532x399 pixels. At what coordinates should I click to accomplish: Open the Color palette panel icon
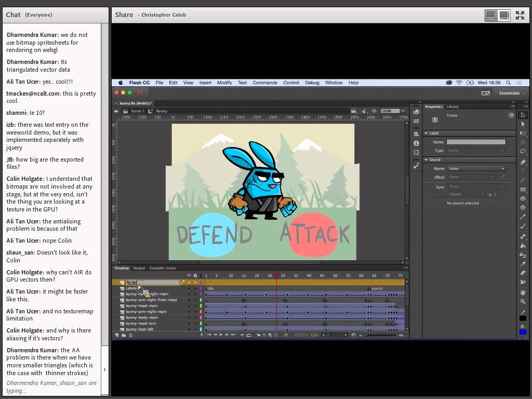tap(416, 112)
